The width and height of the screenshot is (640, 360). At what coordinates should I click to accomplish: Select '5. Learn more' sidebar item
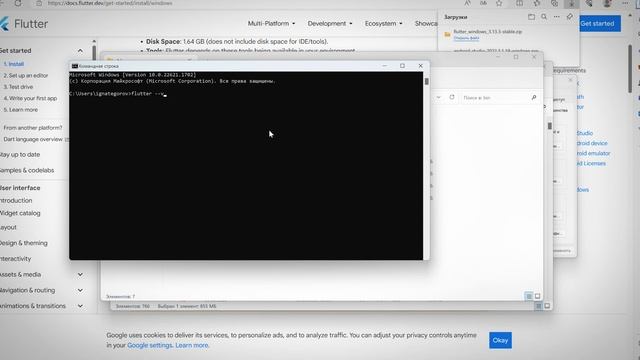tap(20, 110)
